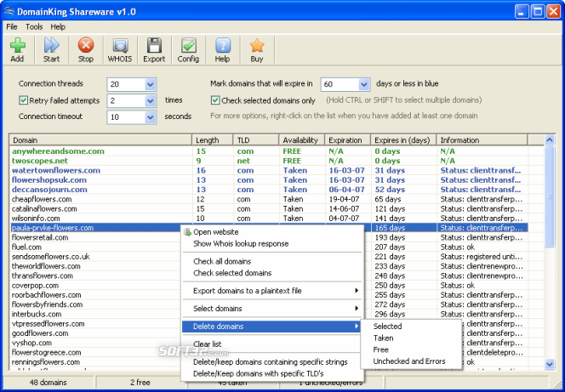
Task: Select catalinaflowers.com row
Action: point(269,209)
